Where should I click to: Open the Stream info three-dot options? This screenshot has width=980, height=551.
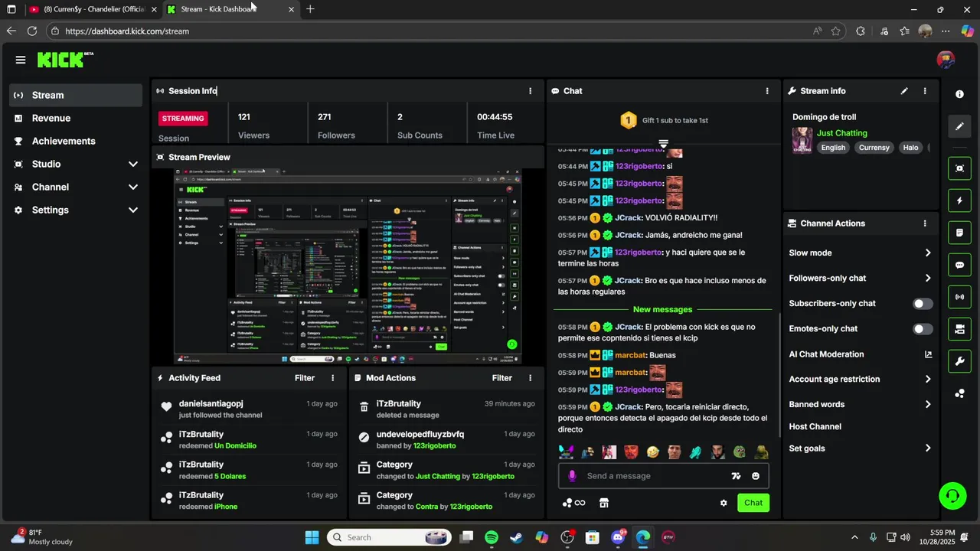(925, 91)
